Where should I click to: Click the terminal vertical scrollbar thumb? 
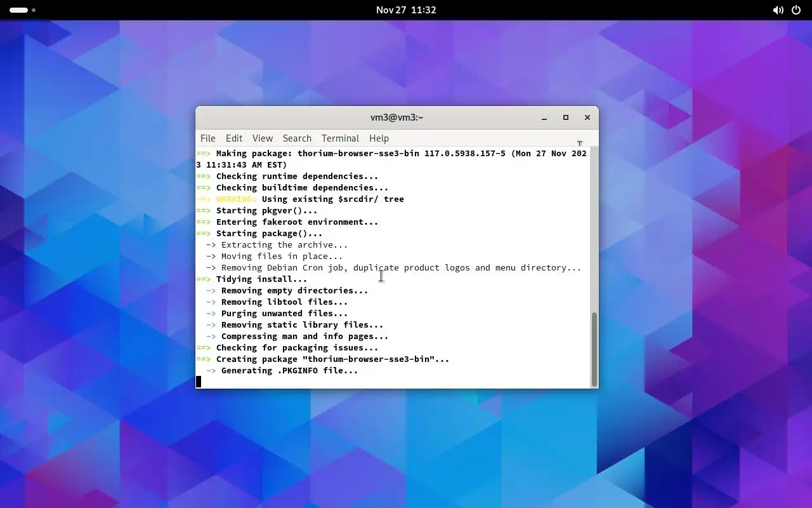click(594, 349)
